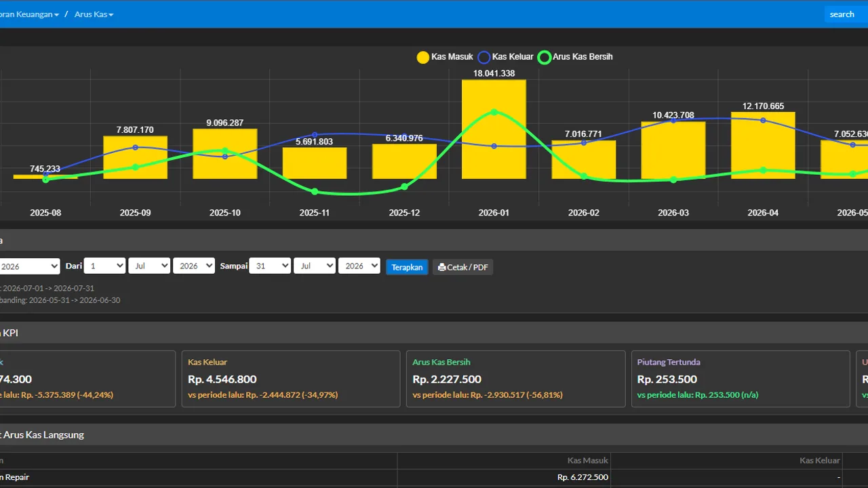Image resolution: width=868 pixels, height=488 pixels.
Task: Open the Sampai year dropdown showing 2026
Action: coord(359,266)
